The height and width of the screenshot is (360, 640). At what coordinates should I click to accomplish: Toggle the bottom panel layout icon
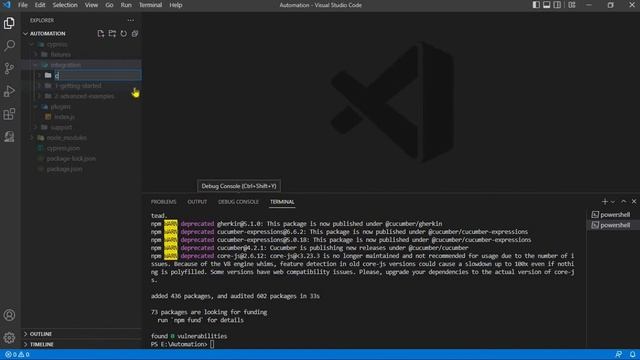coord(547,5)
